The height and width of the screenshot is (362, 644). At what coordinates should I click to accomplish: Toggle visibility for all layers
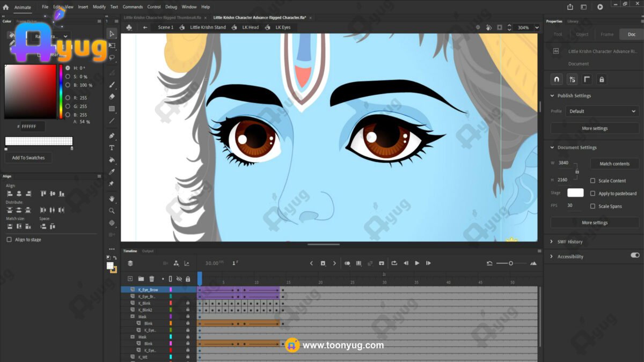click(179, 279)
